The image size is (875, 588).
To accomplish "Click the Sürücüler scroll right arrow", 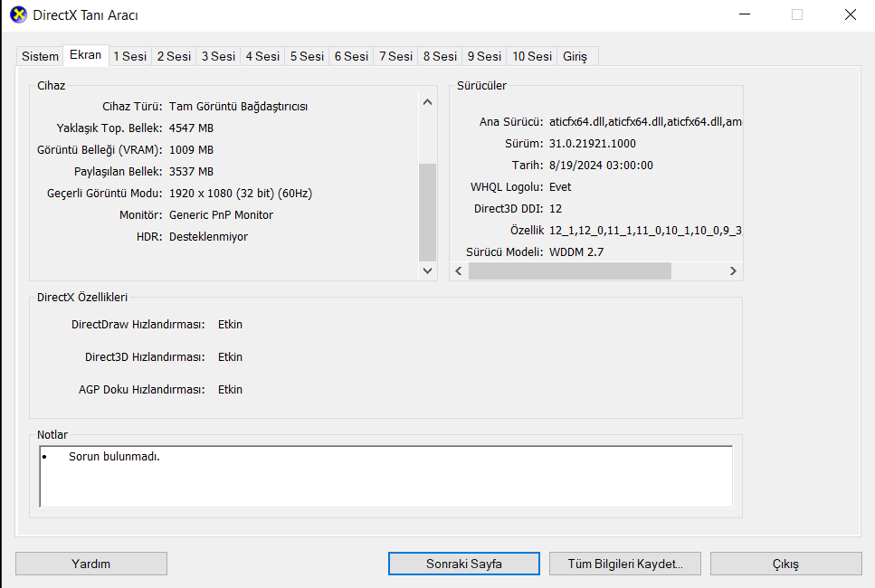I will [x=733, y=271].
